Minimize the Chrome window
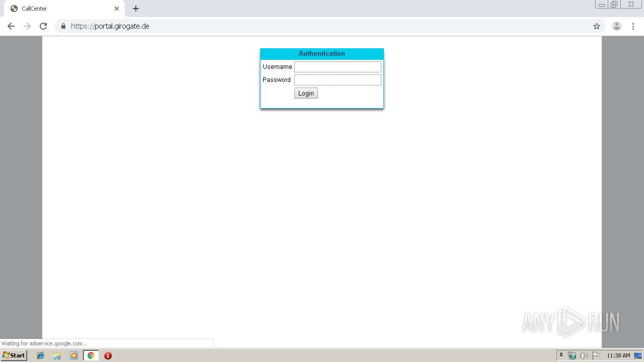 [x=601, y=5]
